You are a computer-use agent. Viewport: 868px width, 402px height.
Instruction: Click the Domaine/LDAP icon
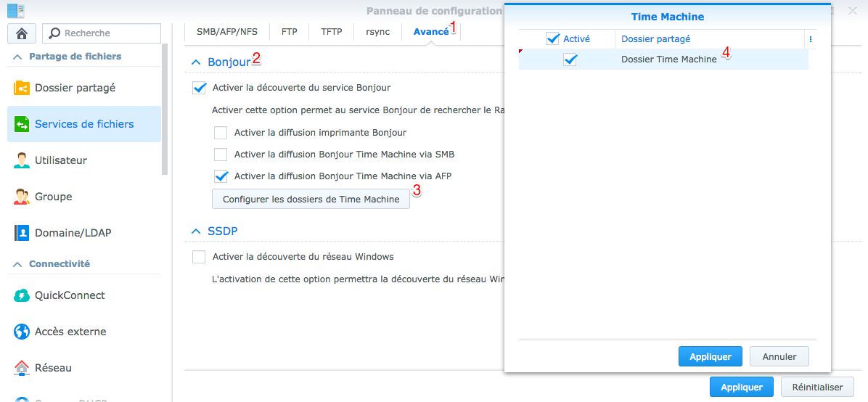coord(22,233)
